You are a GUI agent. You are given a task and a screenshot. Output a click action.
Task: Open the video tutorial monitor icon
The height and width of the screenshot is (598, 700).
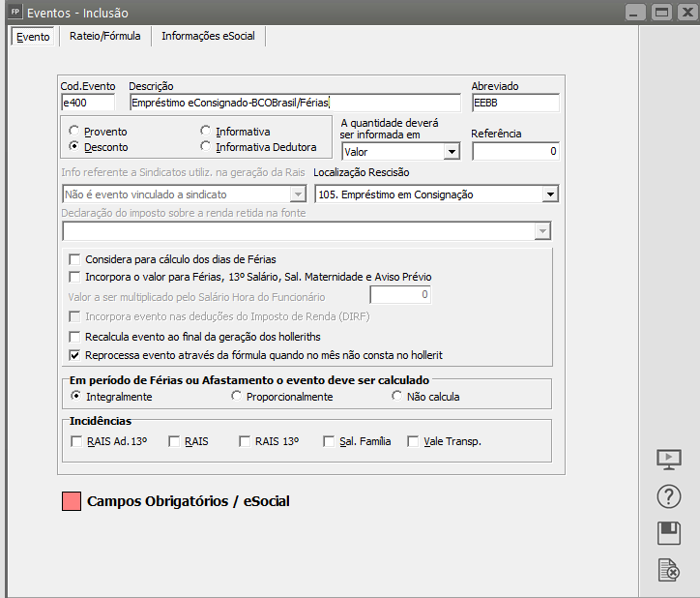668,459
